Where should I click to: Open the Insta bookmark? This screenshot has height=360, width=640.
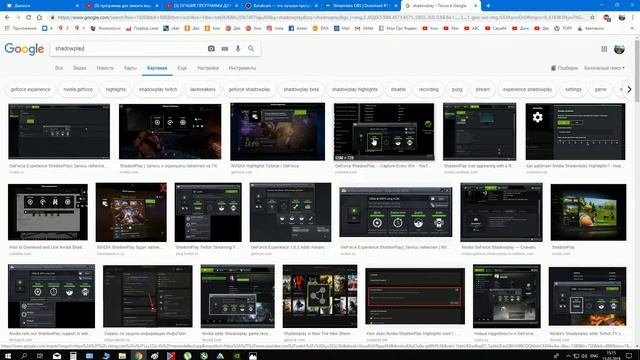[275, 28]
